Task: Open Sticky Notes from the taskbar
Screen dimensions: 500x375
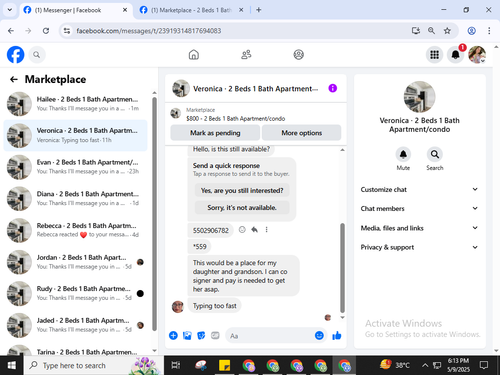Action: pyautogui.click(x=224, y=365)
